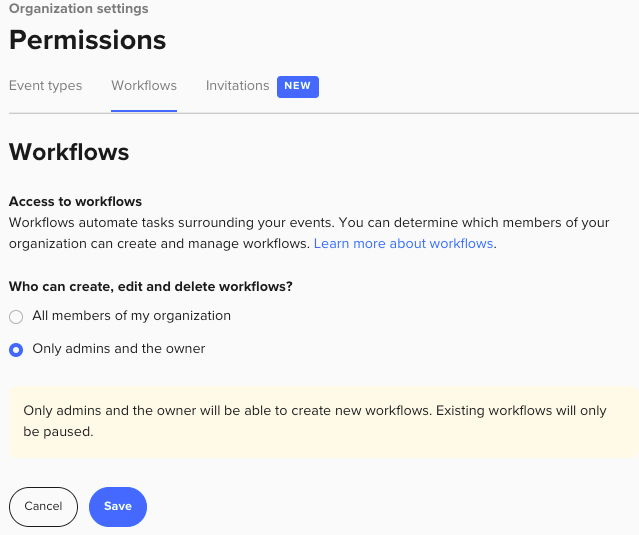Click the large Workflows section heading

click(x=69, y=153)
